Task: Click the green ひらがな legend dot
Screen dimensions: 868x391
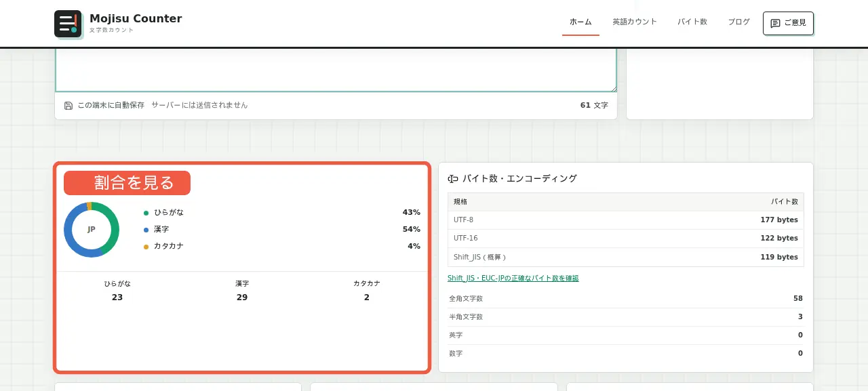Action: coord(146,213)
